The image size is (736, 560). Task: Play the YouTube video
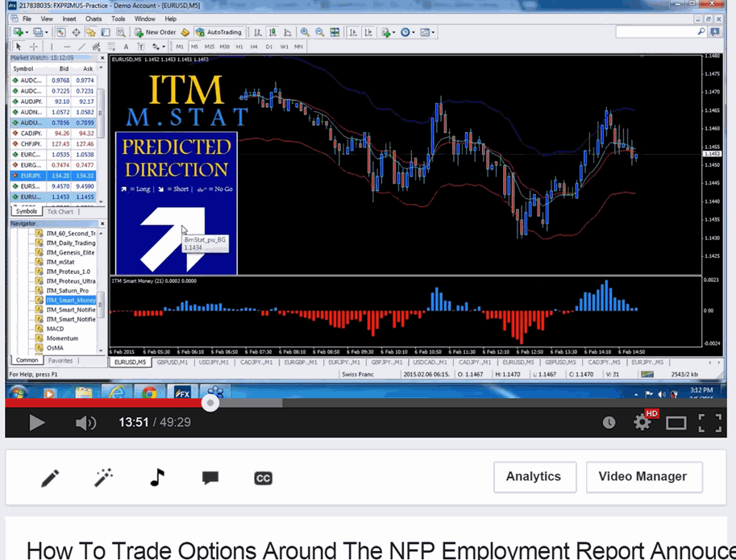coord(36,422)
